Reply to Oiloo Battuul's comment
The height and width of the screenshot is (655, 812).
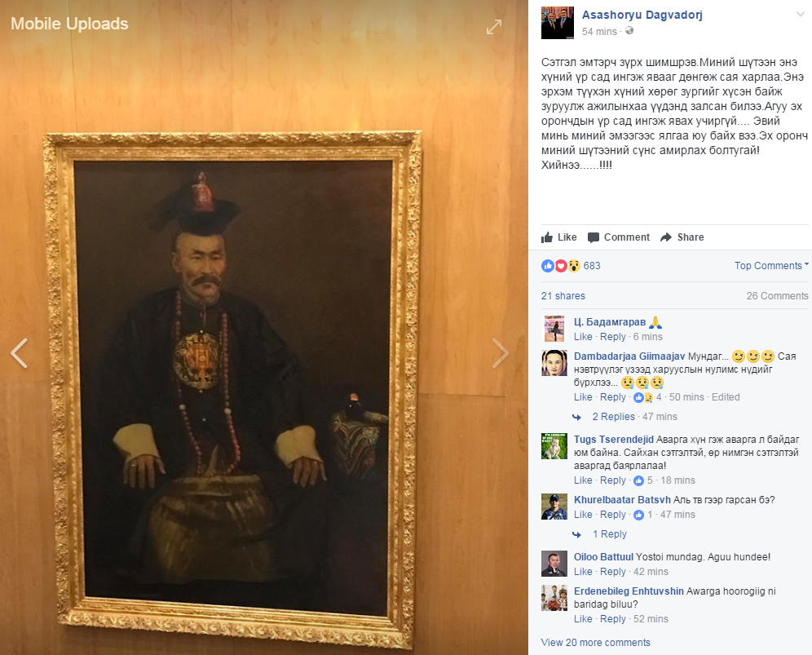pyautogui.click(x=612, y=572)
